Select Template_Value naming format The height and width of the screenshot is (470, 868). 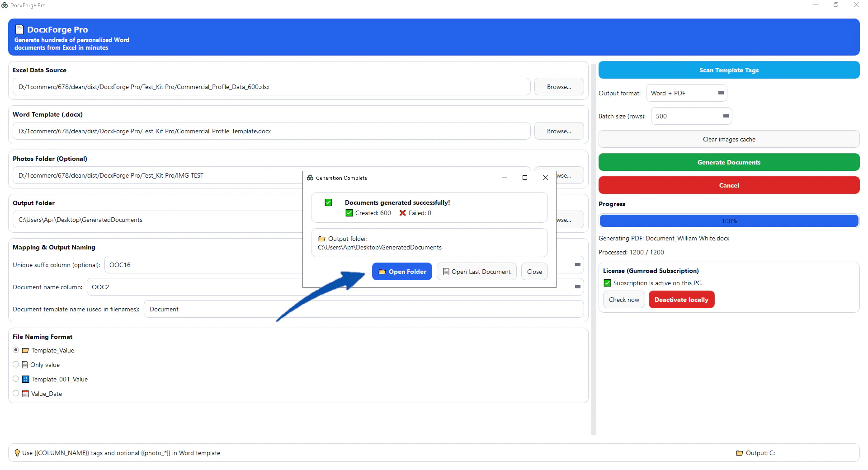click(x=16, y=350)
